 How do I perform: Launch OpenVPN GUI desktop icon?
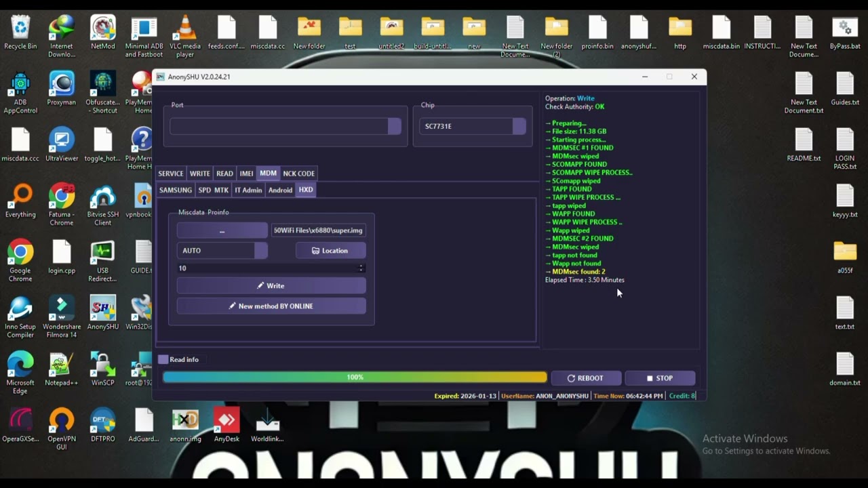61,429
